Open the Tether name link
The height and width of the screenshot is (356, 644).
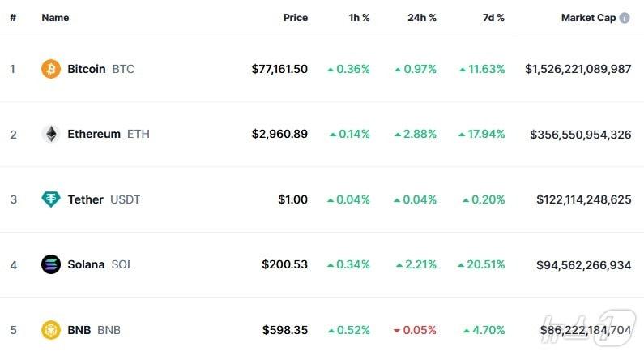(x=85, y=199)
